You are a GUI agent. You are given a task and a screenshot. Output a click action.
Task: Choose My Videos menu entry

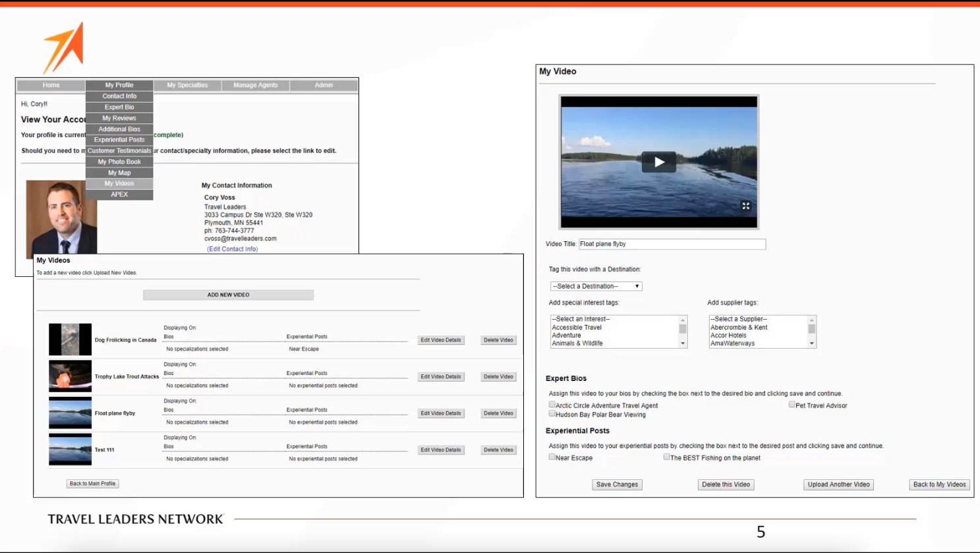[x=119, y=183]
